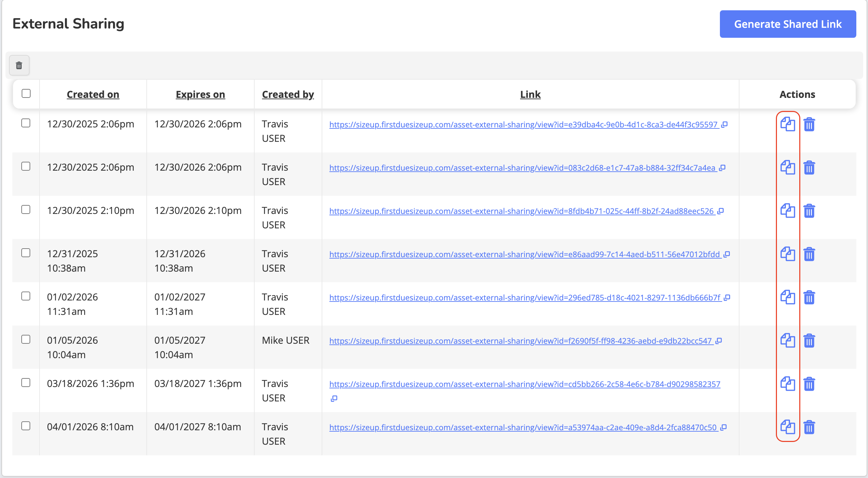Viewport: 868px width, 478px height.
Task: Delete the shared link ending 32ff34c7a4ea
Action: point(809,168)
